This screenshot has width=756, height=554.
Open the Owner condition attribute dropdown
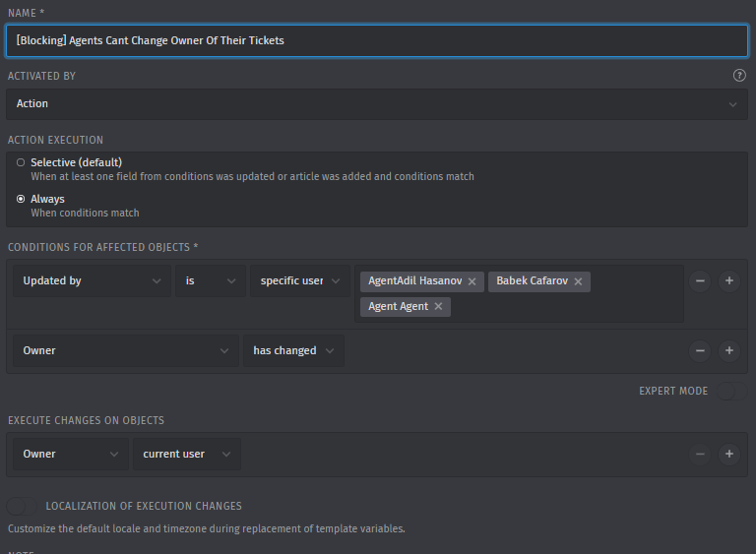(126, 350)
